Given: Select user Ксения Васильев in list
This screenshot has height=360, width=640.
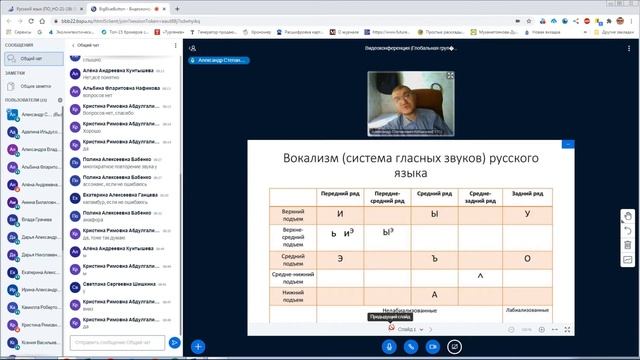Looking at the screenshot, I should 33,342.
